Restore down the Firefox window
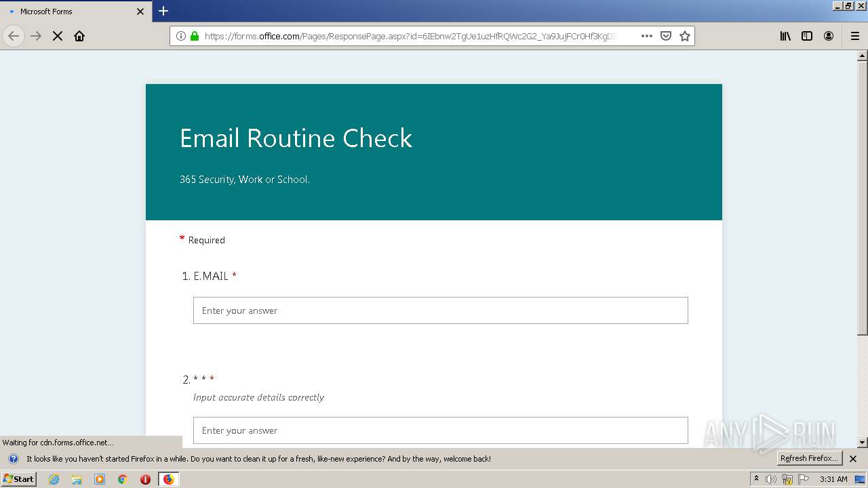 click(x=849, y=5)
